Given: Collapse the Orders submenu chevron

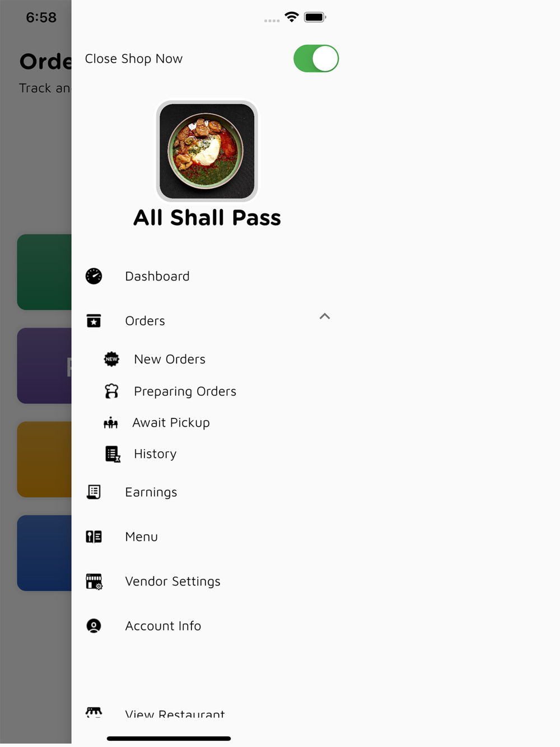Looking at the screenshot, I should [x=324, y=316].
